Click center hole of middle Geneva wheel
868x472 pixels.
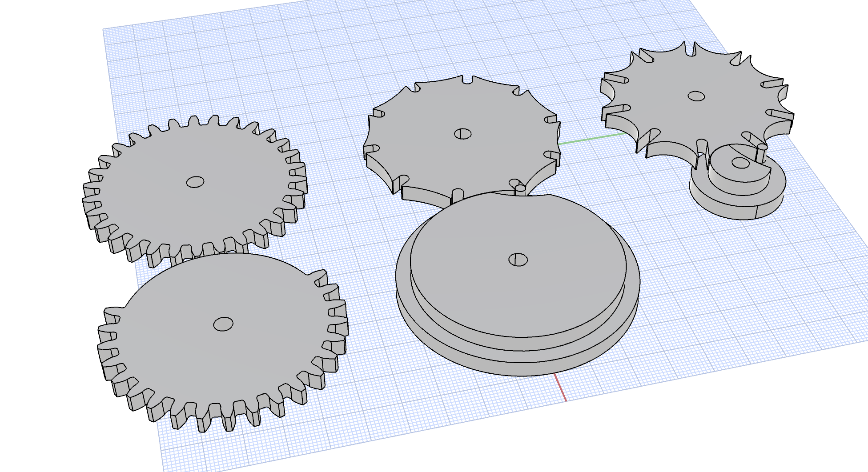pyautogui.click(x=462, y=134)
